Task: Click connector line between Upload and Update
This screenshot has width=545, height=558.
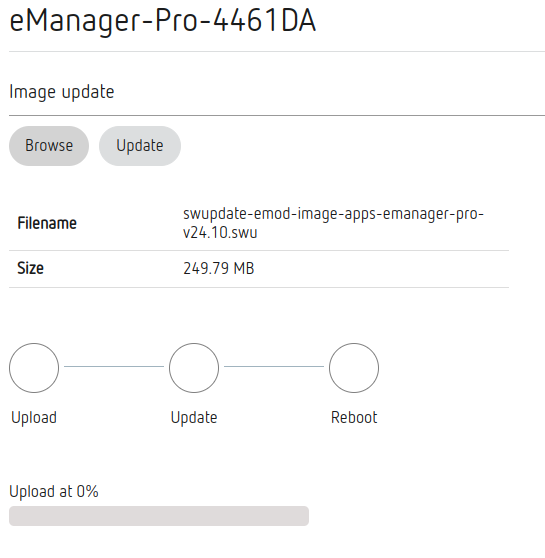Action: tap(114, 366)
